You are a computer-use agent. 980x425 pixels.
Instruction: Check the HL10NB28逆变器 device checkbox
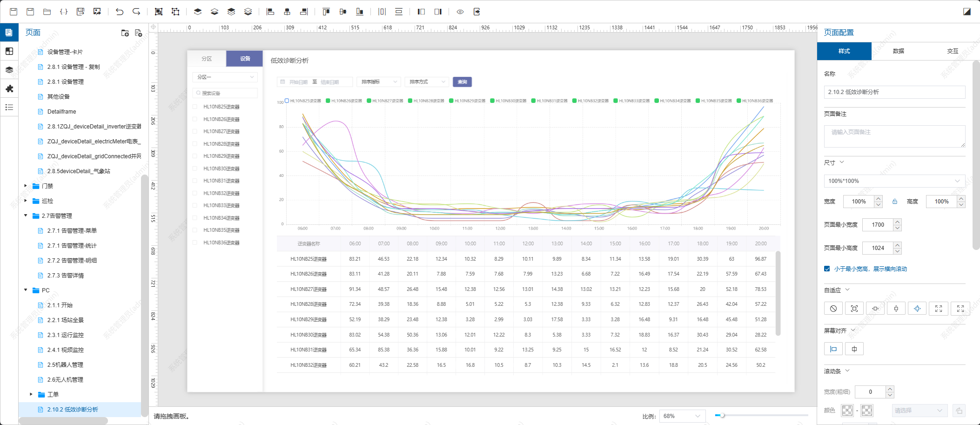(x=195, y=144)
